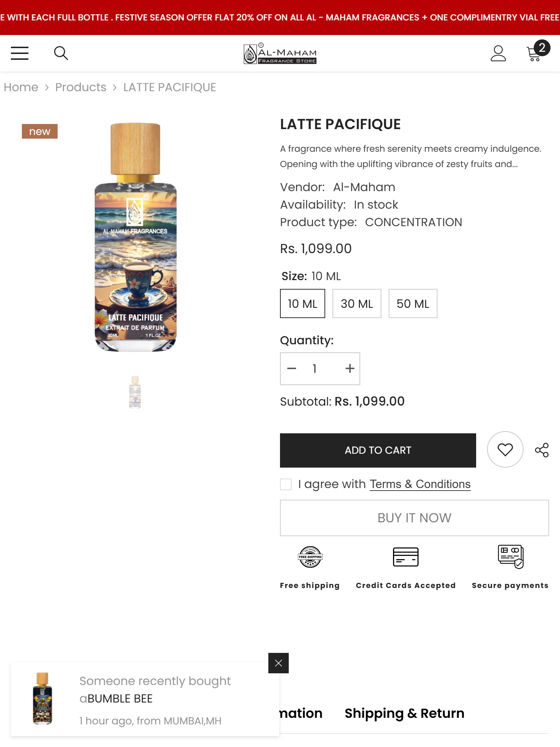Choose the 50 ML size option
Image resolution: width=560 pixels, height=747 pixels.
click(413, 303)
